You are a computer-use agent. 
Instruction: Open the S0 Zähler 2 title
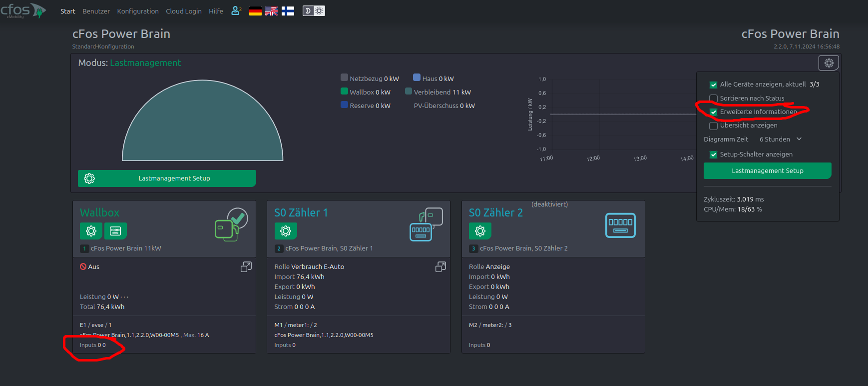pos(496,212)
